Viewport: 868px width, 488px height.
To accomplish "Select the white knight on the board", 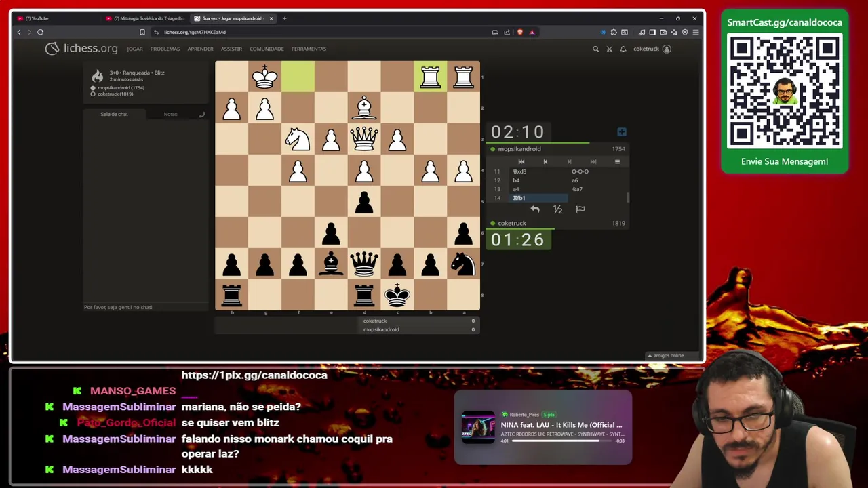I will coord(298,138).
